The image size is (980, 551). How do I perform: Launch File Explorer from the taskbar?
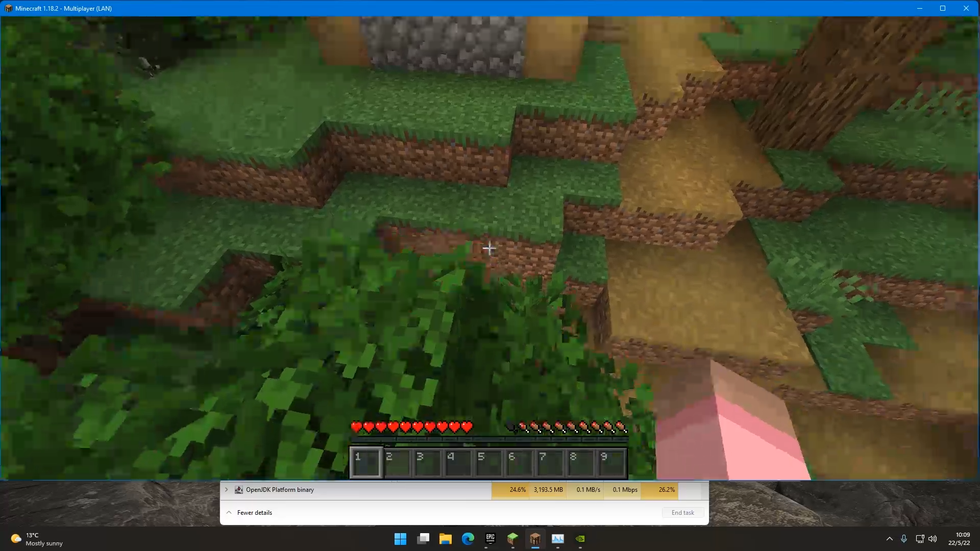click(445, 539)
